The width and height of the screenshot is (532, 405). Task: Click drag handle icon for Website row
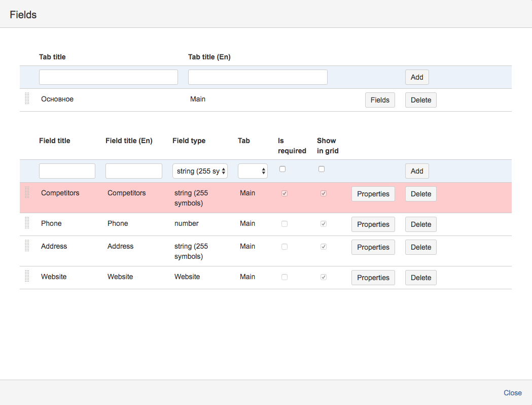click(27, 277)
